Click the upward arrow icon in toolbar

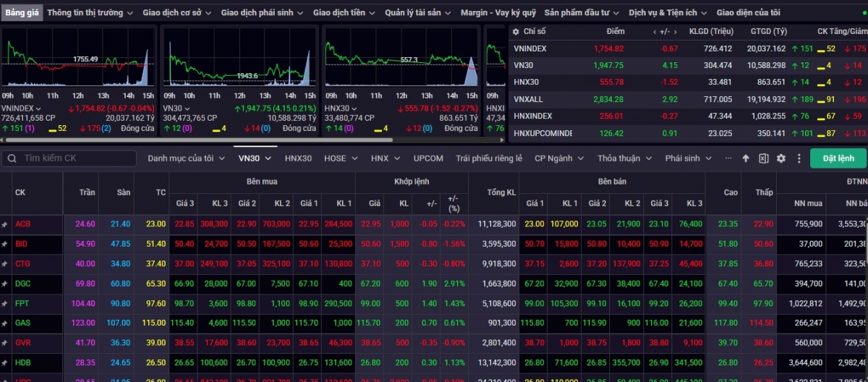(746, 158)
